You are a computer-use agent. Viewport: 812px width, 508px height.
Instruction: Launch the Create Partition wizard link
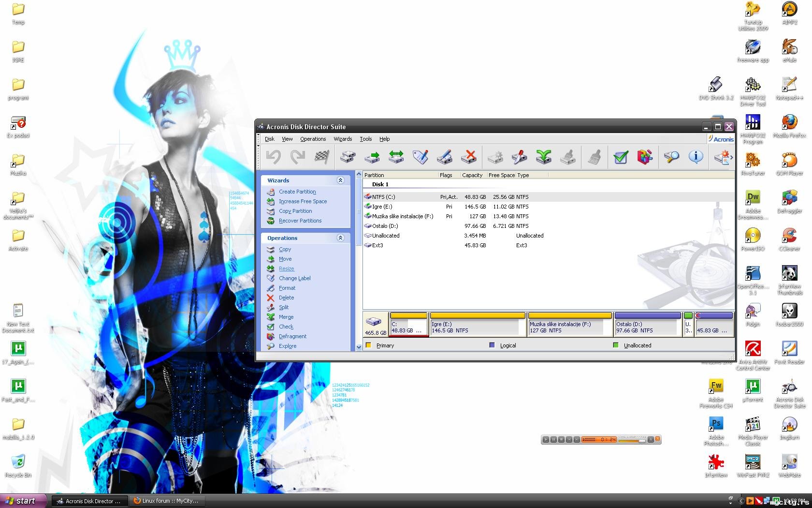coord(297,192)
